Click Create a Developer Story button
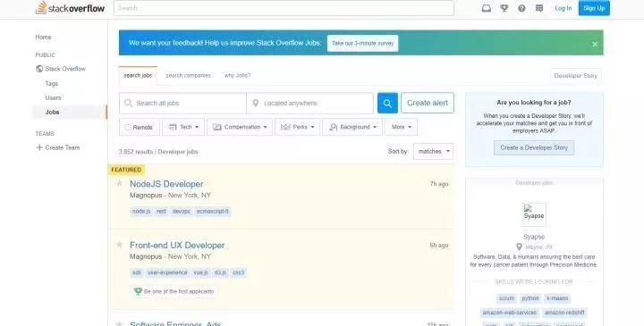The width and height of the screenshot is (644, 326). click(x=534, y=147)
